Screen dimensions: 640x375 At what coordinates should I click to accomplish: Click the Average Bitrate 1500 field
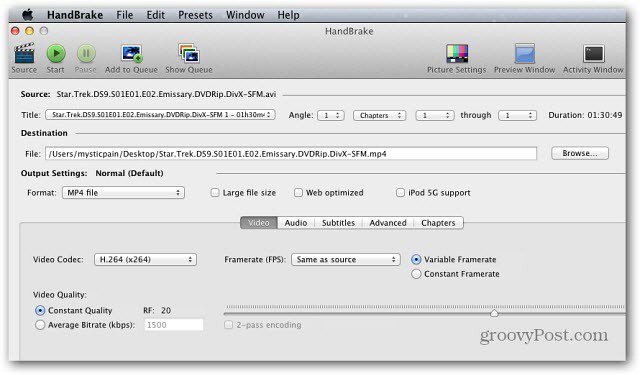[x=173, y=325]
